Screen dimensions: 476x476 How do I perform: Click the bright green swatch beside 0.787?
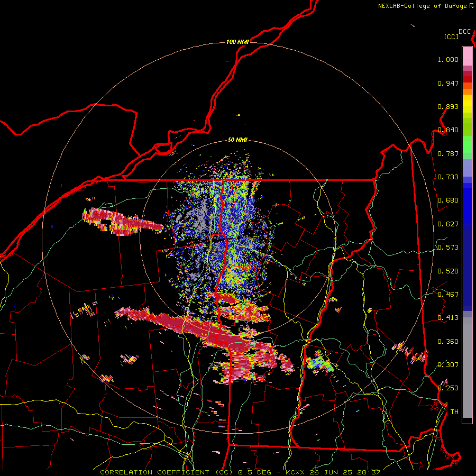tap(467, 148)
